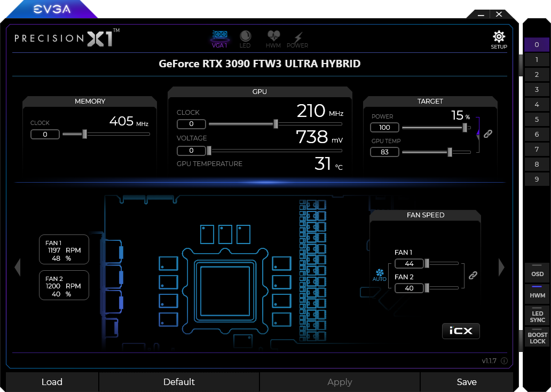Select profile 4

pyautogui.click(x=537, y=105)
